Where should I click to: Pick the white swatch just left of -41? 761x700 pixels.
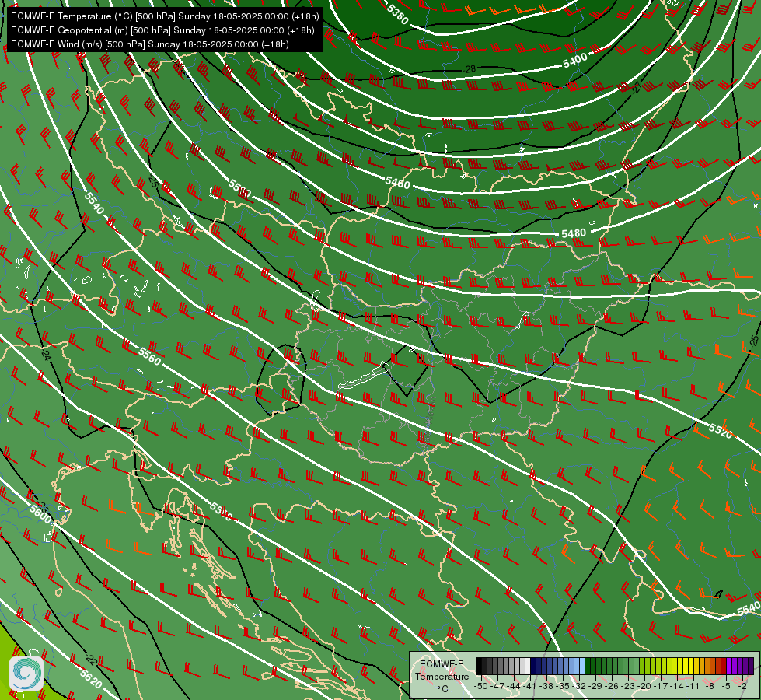[528, 666]
